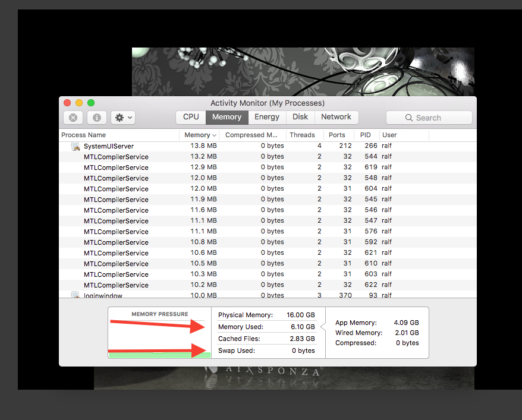Screen dimensions: 522x420
Task: Select the SystemUIServer process row
Action: click(268, 146)
